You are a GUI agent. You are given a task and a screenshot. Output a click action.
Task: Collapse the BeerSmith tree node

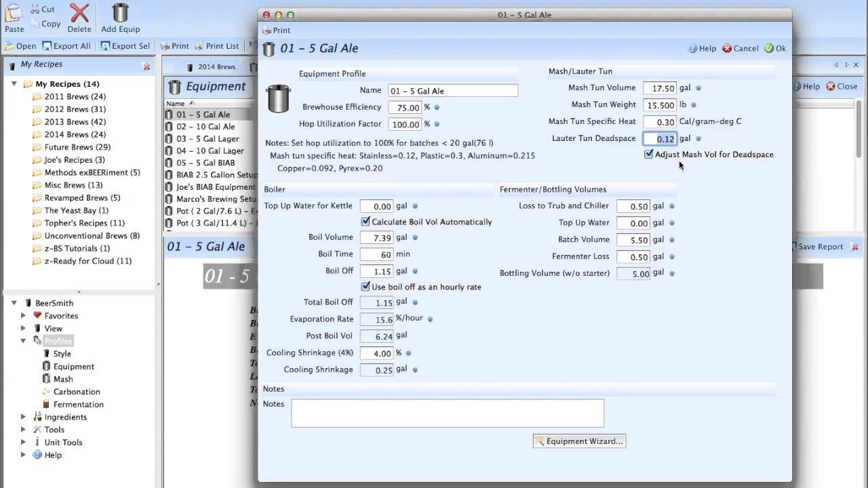(x=14, y=303)
